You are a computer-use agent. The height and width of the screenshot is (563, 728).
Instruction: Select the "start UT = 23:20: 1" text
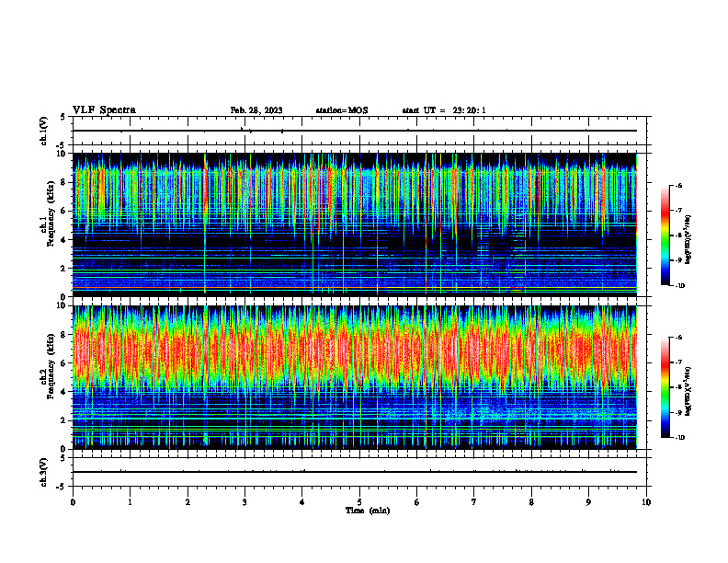(444, 110)
